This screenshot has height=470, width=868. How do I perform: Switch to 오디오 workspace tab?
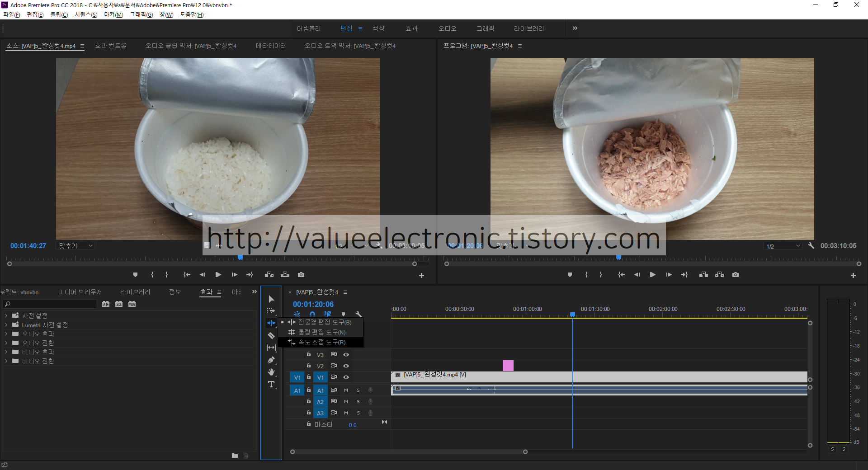point(447,28)
